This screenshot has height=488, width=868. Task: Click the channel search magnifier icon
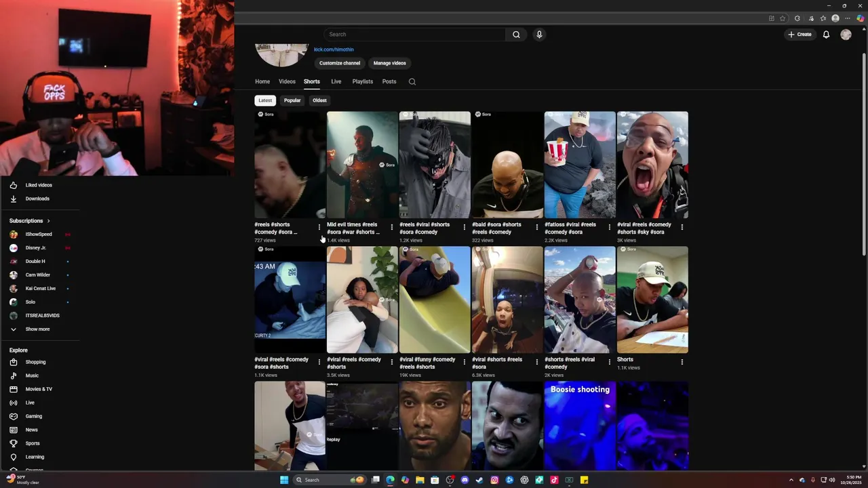tap(412, 81)
